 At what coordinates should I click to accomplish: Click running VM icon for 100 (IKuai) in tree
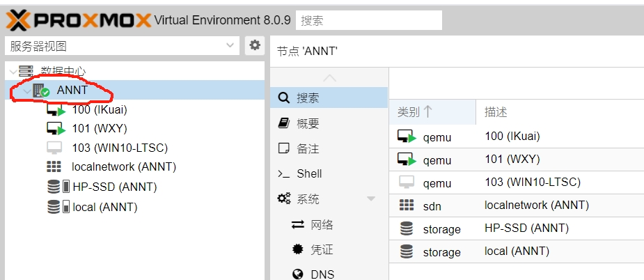pyautogui.click(x=56, y=110)
